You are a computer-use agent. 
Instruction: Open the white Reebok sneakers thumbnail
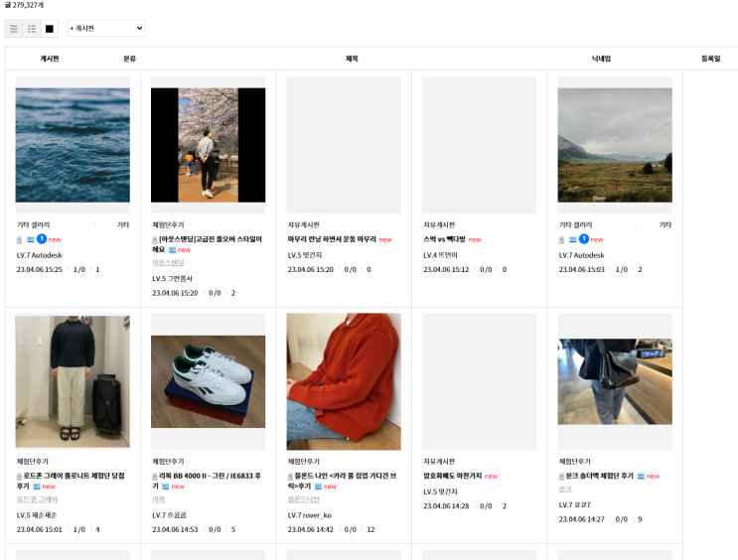[208, 381]
